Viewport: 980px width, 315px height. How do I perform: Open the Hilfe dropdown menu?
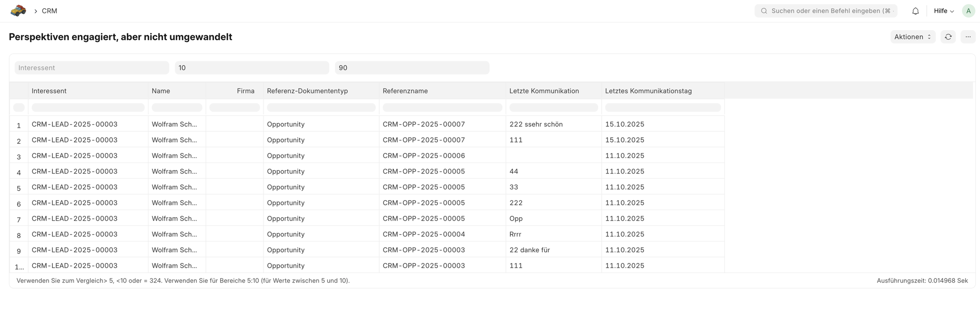point(943,11)
